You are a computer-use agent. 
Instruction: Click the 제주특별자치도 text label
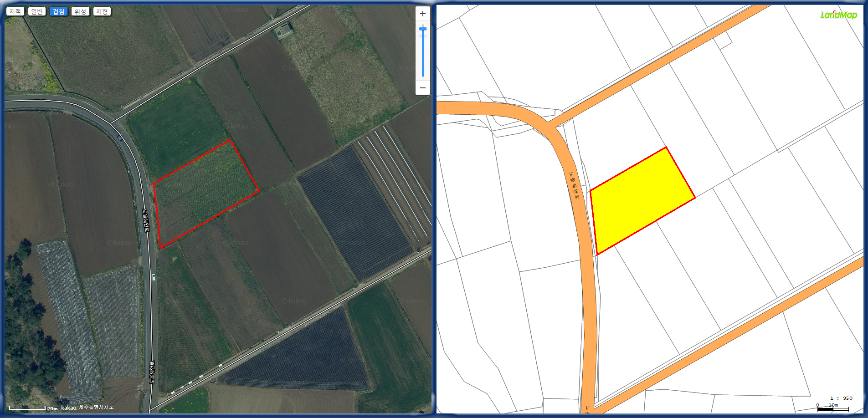[96, 407]
